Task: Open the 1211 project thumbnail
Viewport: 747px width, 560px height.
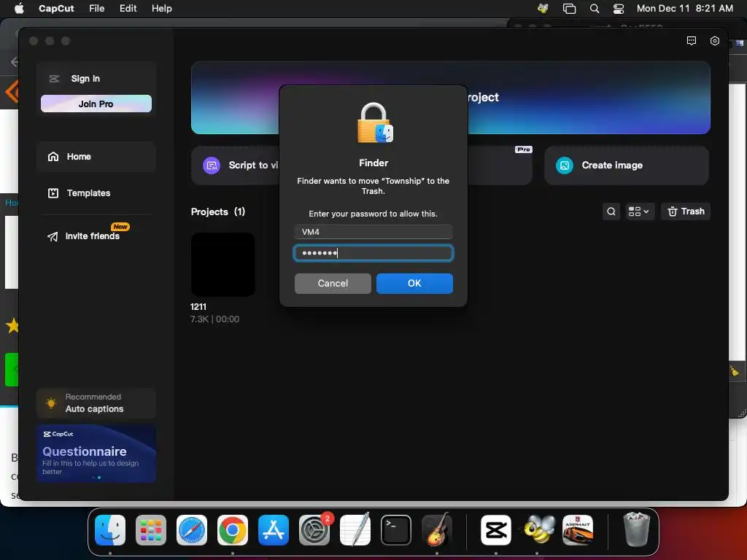Action: pyautogui.click(x=223, y=264)
